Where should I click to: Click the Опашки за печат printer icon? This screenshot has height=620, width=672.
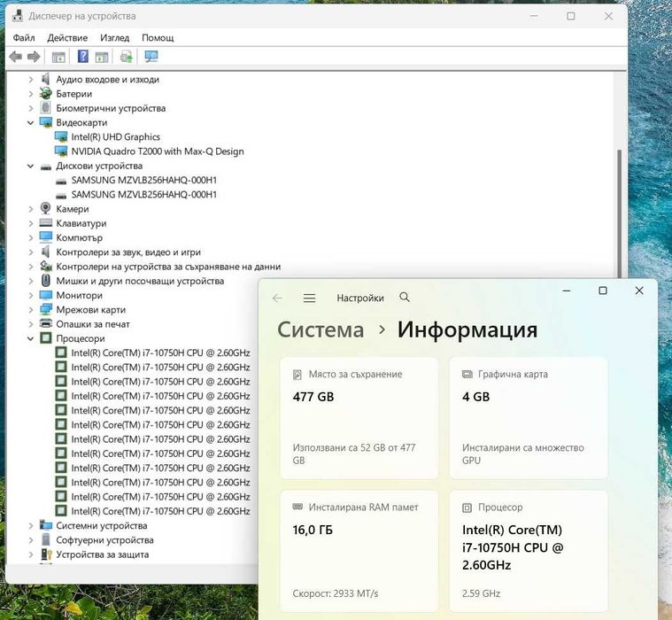[x=45, y=323]
